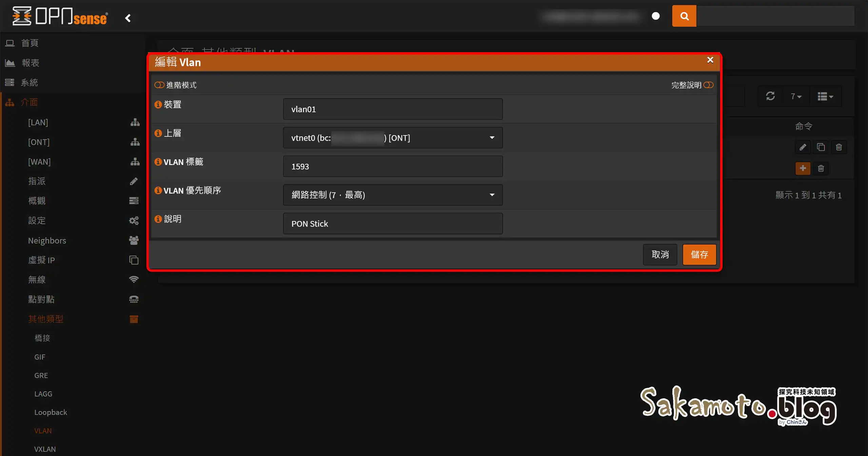The width and height of the screenshot is (868, 456).
Task: Open the 上層 parent interface dropdown
Action: tap(393, 138)
